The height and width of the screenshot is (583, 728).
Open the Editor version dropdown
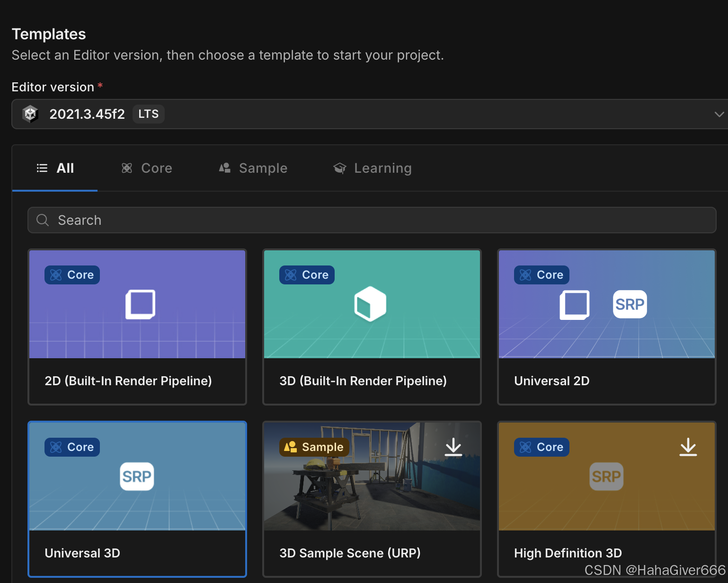tap(370, 114)
